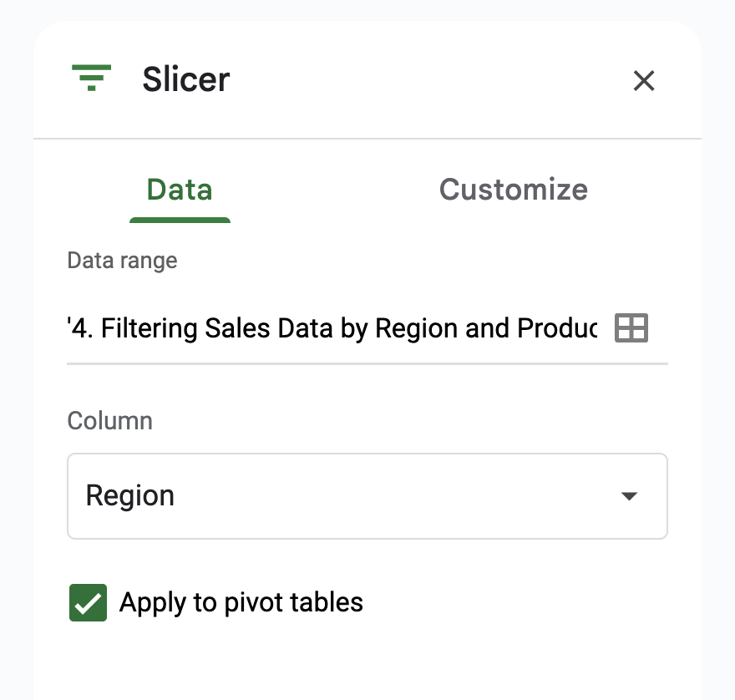Click the Column dropdown arrow
This screenshot has height=700, width=735.
click(x=629, y=496)
